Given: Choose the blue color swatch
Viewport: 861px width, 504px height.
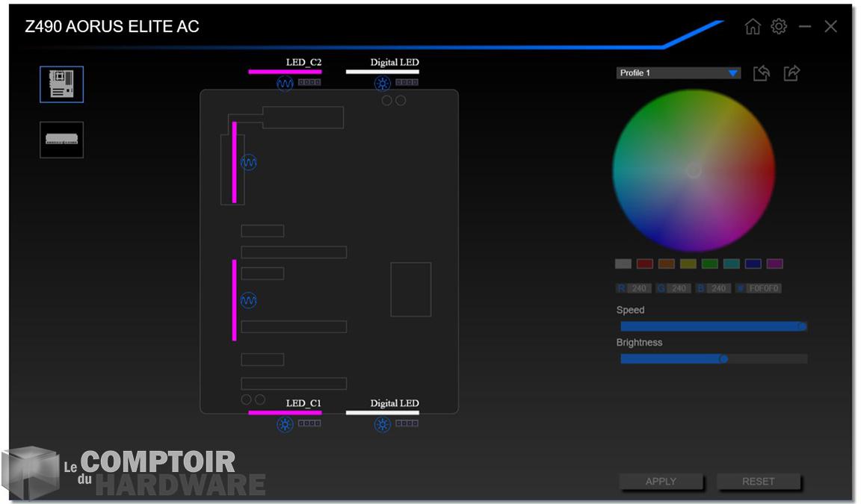Looking at the screenshot, I should [x=753, y=264].
